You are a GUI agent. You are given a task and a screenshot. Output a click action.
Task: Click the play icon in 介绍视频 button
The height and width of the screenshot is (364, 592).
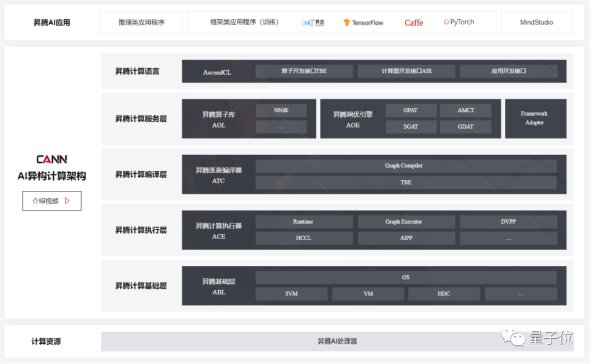pyautogui.click(x=67, y=201)
